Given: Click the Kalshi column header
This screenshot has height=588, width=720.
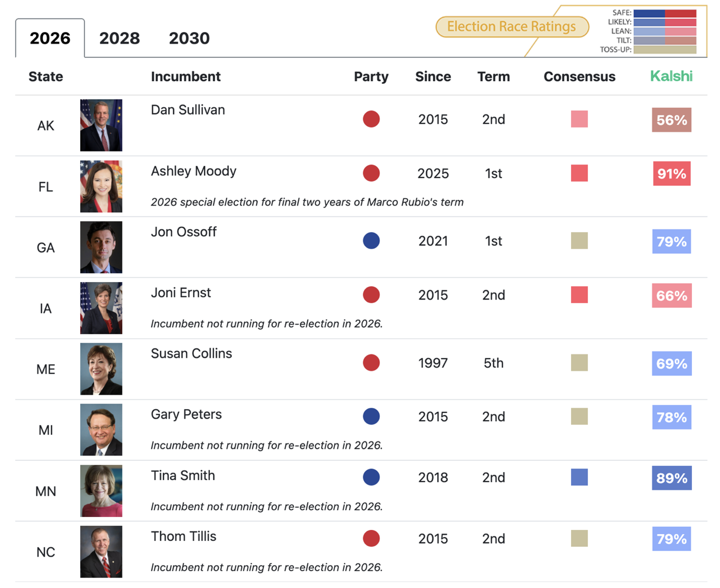Looking at the screenshot, I should point(671,76).
